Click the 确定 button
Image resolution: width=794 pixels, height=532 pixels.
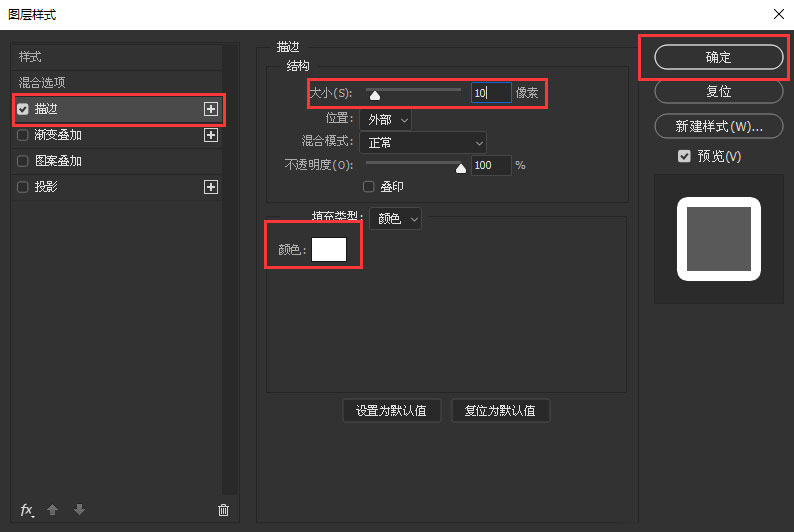tap(719, 57)
